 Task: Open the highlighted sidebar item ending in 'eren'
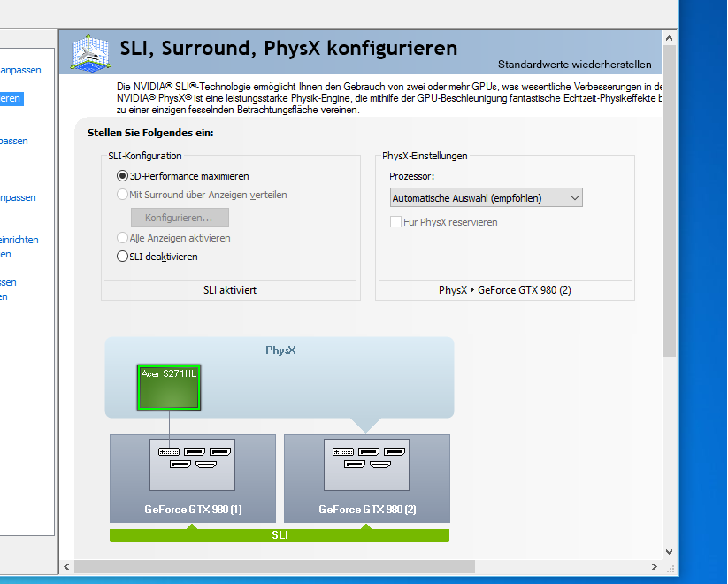coord(11,98)
